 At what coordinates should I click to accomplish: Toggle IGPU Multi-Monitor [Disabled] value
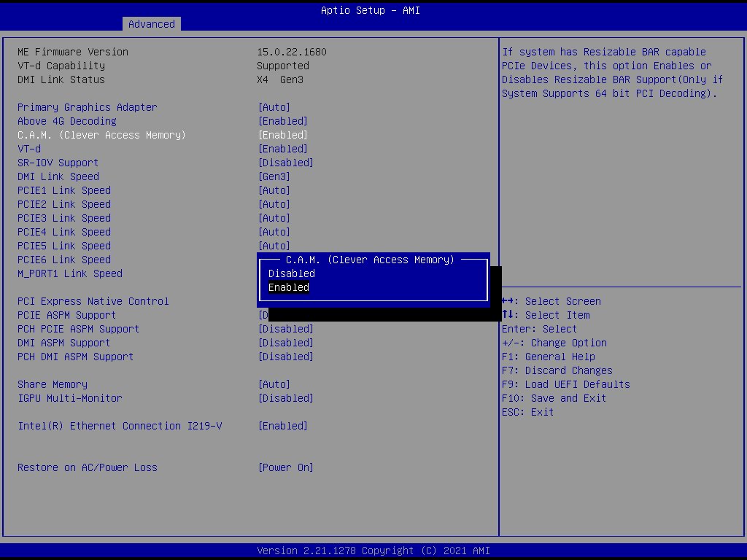coord(286,398)
